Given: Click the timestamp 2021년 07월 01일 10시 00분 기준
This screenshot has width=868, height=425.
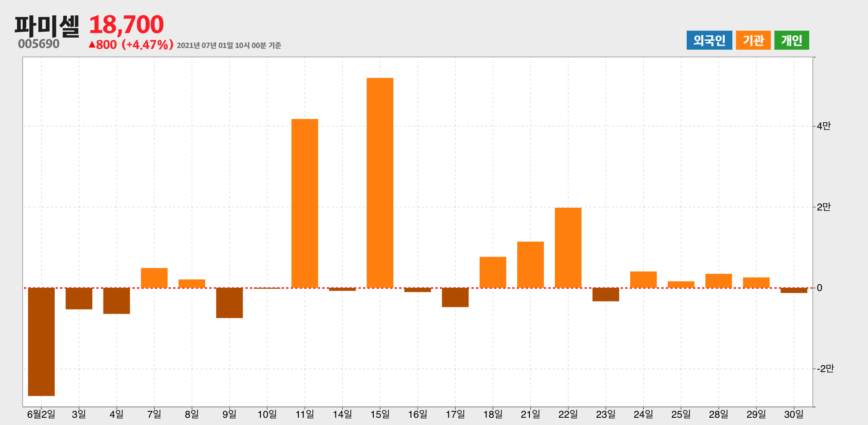Looking at the screenshot, I should [229, 45].
